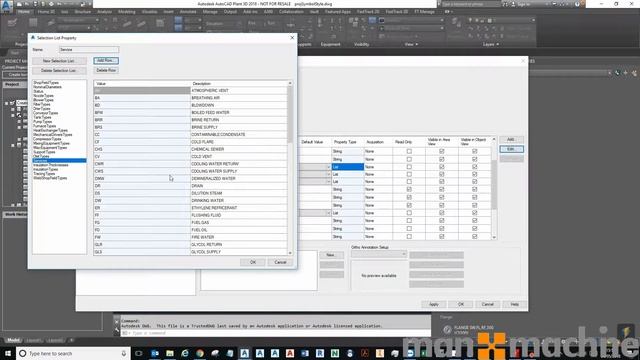Open the Add-ins ribbon tab
640x360 pixels.
point(250,12)
